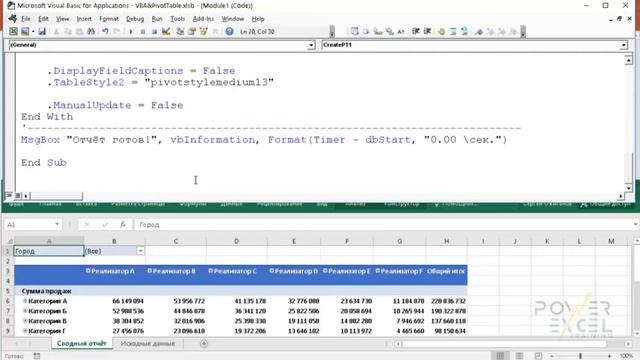Click the Procedure View icon below code
Viewport: 640px width, 360px height.
[x=9, y=196]
